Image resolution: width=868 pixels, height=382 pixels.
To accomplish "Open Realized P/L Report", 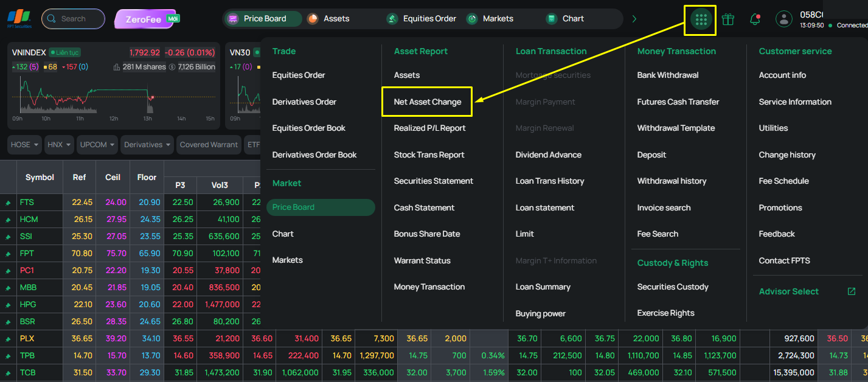I will tap(429, 128).
